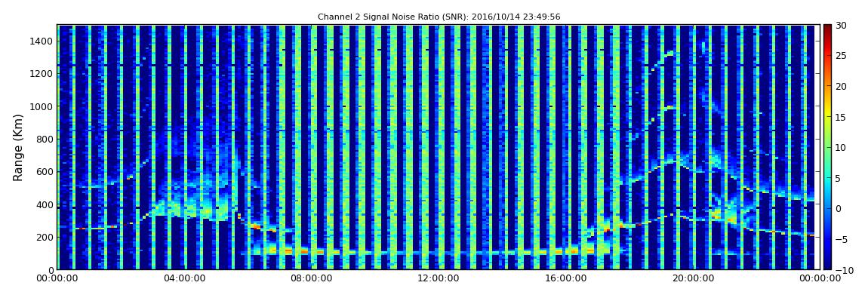The width and height of the screenshot is (868, 307).
Task: Click the colorbar label 15
Action: [x=842, y=117]
